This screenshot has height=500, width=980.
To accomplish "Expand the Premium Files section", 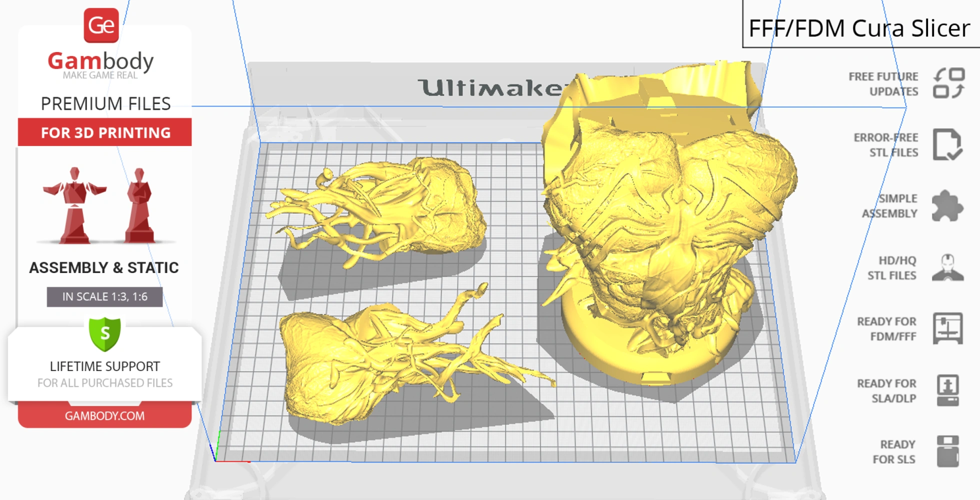I will (106, 103).
